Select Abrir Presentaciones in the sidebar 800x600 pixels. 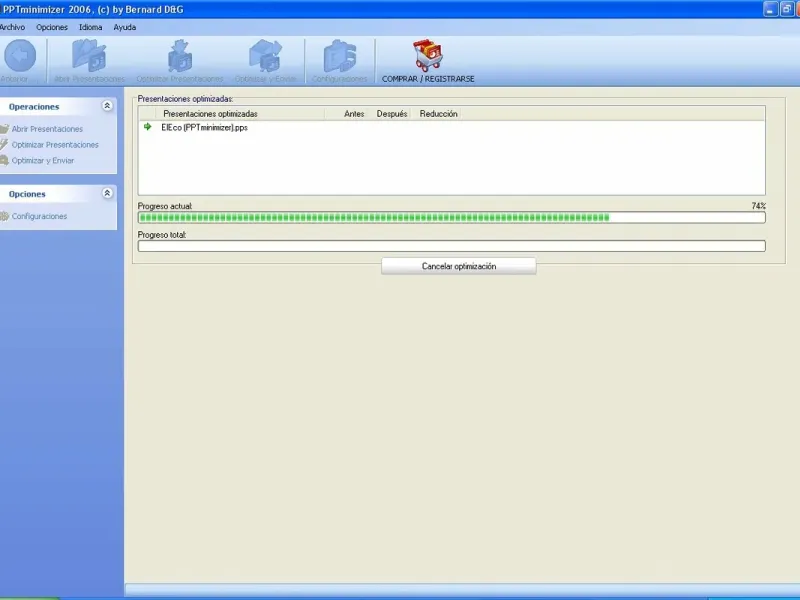[x=47, y=129]
